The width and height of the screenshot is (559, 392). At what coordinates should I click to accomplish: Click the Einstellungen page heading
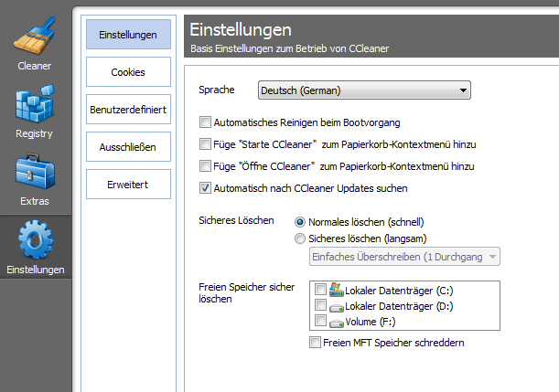click(241, 29)
